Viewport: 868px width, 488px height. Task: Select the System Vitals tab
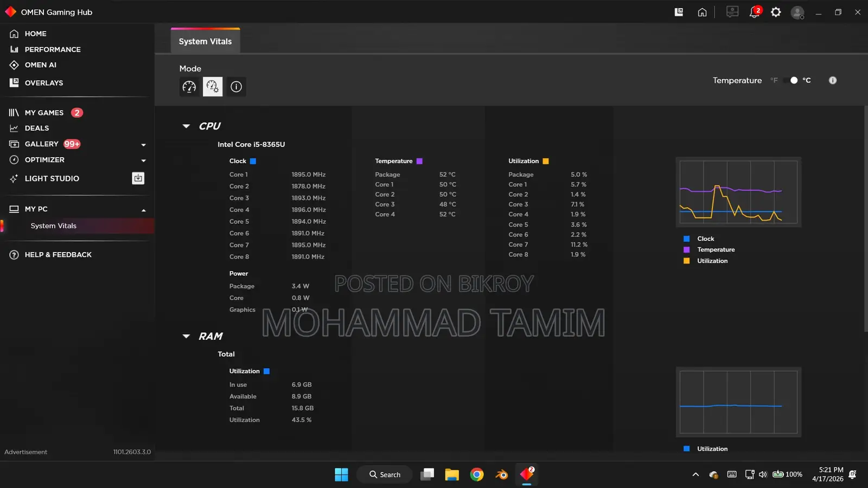[x=205, y=41]
